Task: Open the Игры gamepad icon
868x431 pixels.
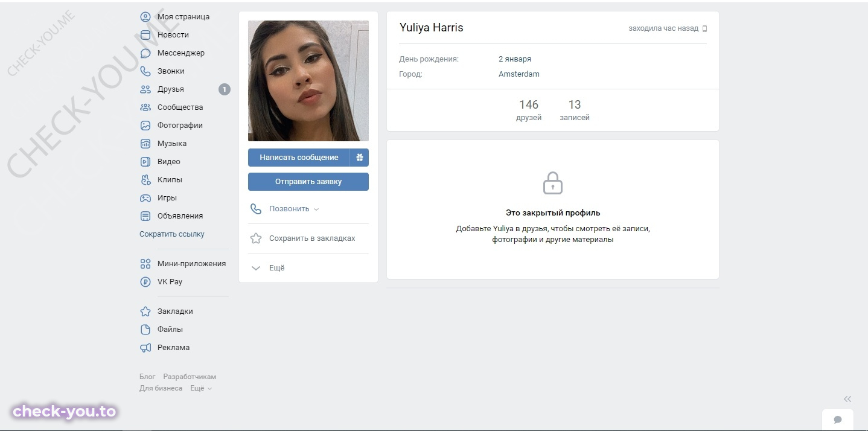Action: (x=145, y=198)
